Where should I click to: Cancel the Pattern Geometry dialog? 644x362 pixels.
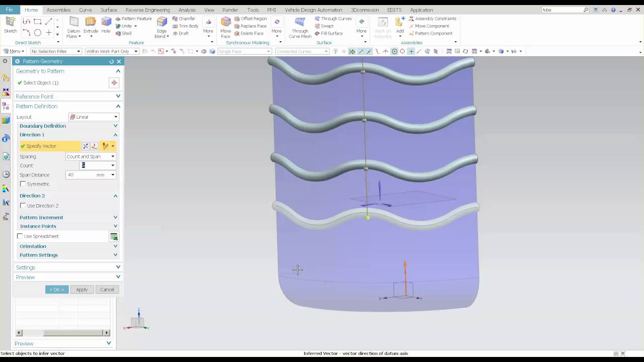pos(107,290)
